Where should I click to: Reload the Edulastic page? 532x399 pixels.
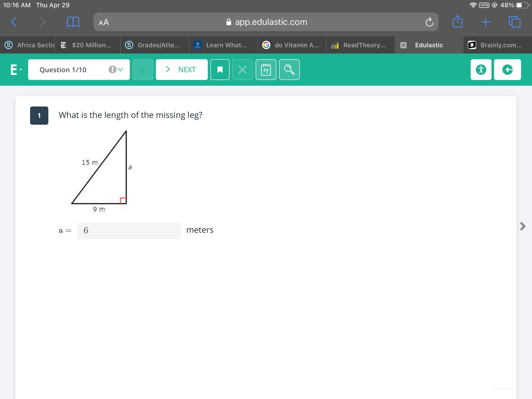[x=429, y=22]
